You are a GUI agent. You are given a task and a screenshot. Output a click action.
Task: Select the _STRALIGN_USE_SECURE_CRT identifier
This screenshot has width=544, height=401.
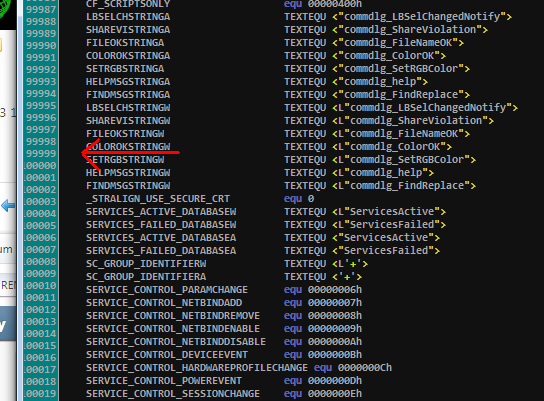158,199
